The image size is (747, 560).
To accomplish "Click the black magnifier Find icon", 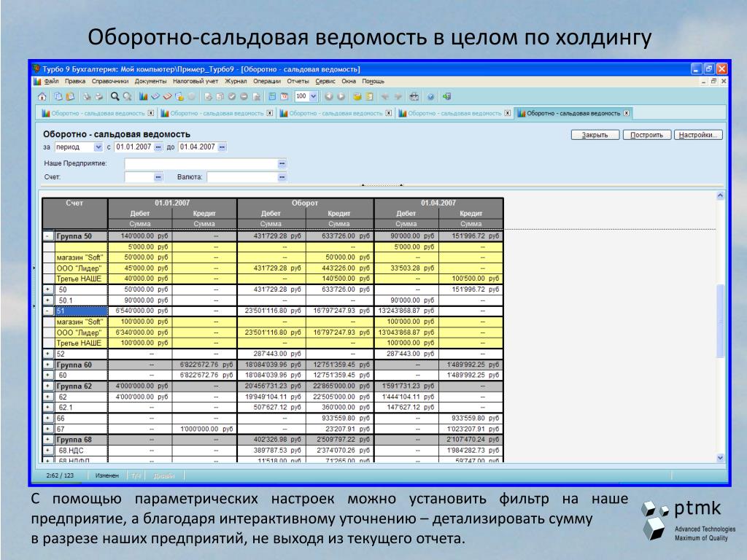I will pyautogui.click(x=115, y=97).
